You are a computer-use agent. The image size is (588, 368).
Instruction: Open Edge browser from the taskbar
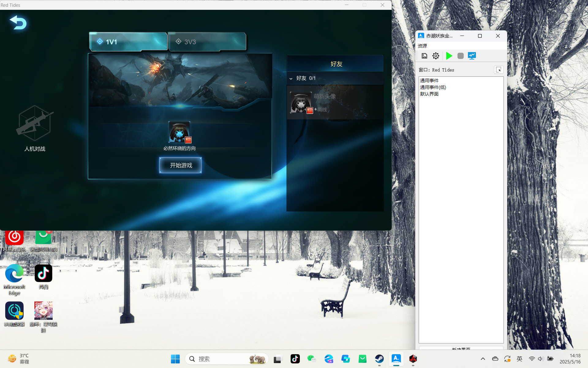(x=329, y=359)
